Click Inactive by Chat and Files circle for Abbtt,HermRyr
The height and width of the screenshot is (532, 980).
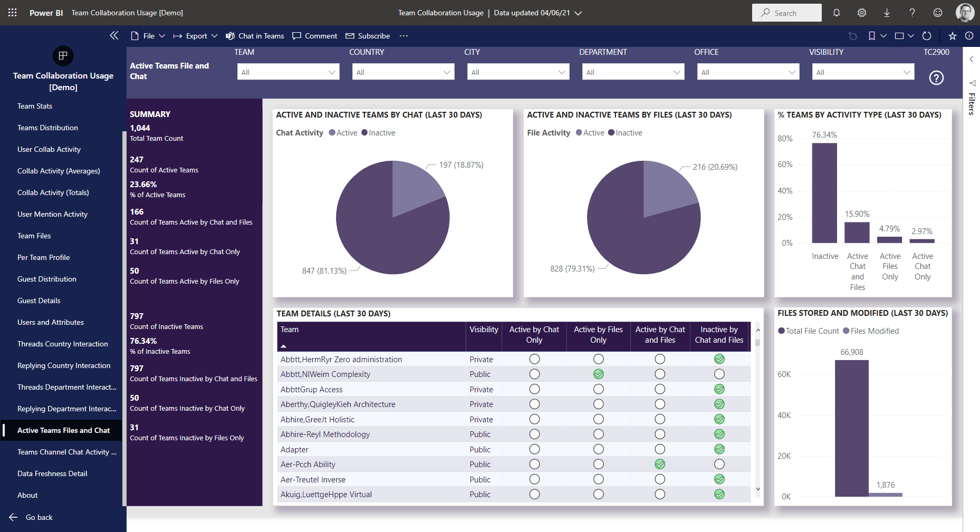pyautogui.click(x=719, y=359)
